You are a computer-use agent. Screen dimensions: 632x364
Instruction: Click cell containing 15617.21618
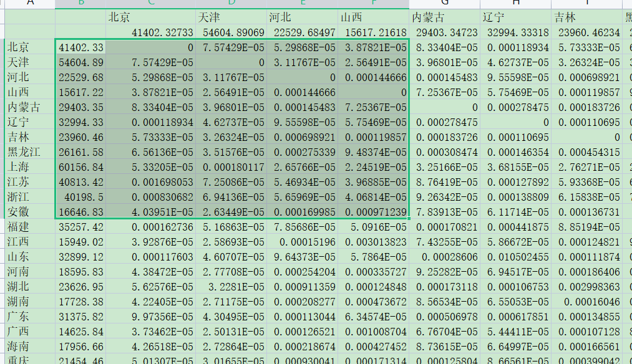pos(373,32)
